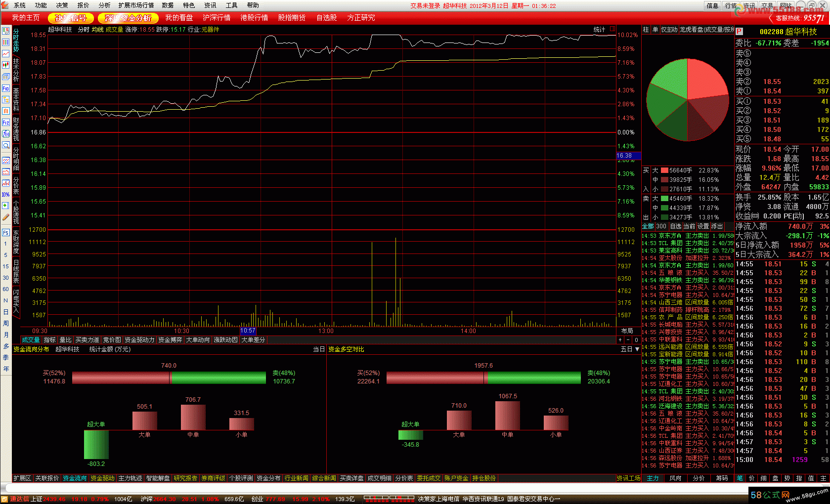Click the plus zoom button under 布局

point(620,340)
